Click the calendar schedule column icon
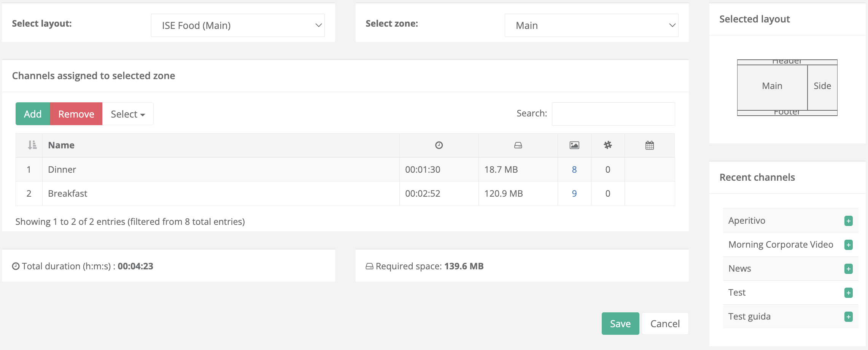Image resolution: width=868 pixels, height=350 pixels. [650, 145]
